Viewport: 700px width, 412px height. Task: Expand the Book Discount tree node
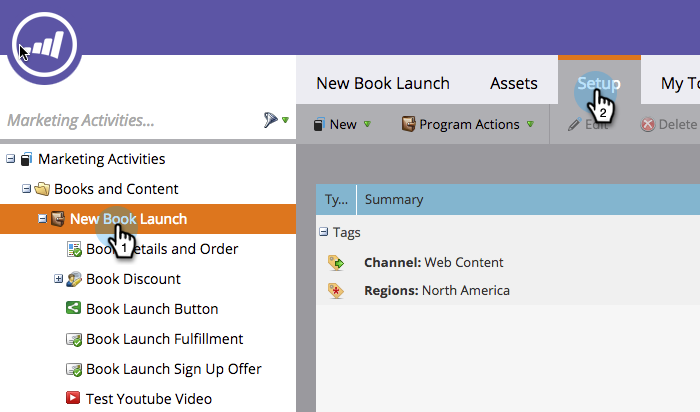pyautogui.click(x=58, y=279)
